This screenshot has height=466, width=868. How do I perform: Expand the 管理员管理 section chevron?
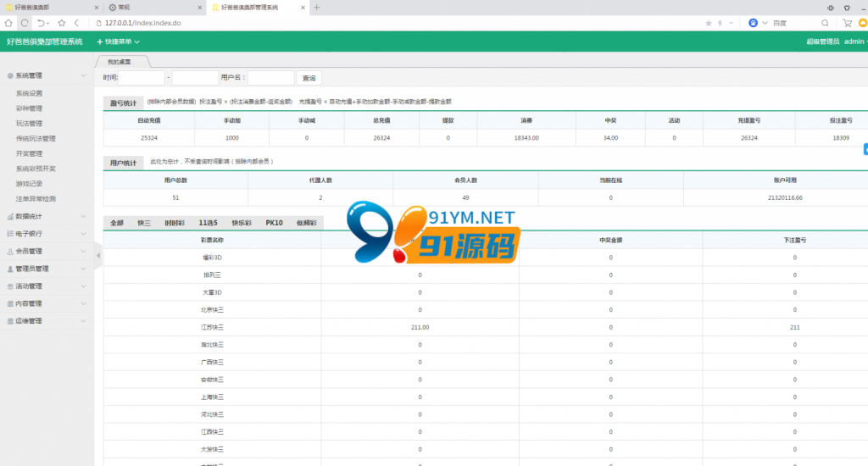83,269
